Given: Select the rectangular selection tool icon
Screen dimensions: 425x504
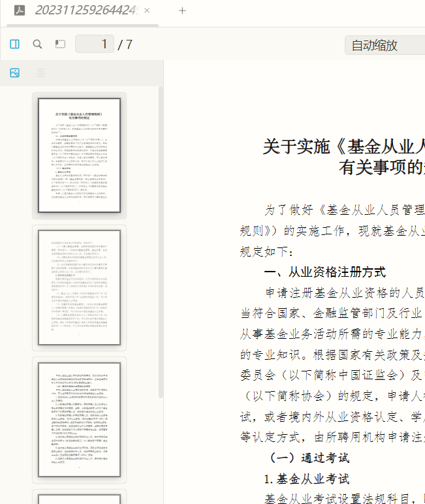Looking at the screenshot, I should coord(60,44).
